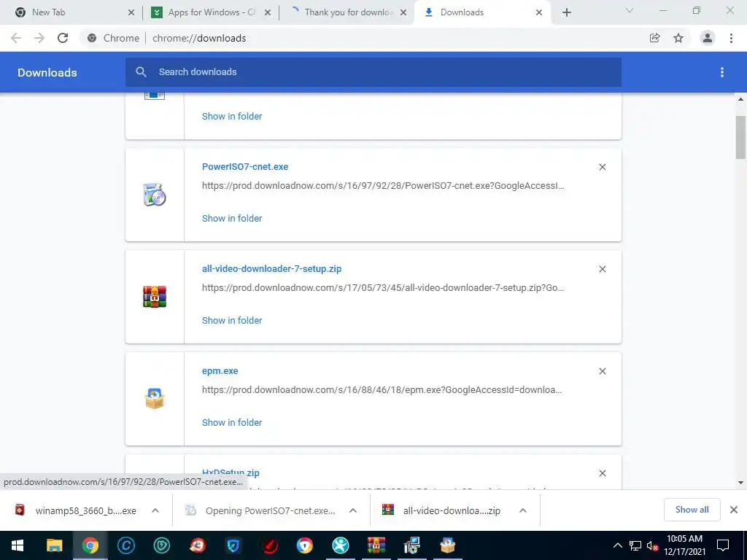
Task: Click the Chrome taskbar icon
Action: [x=90, y=545]
